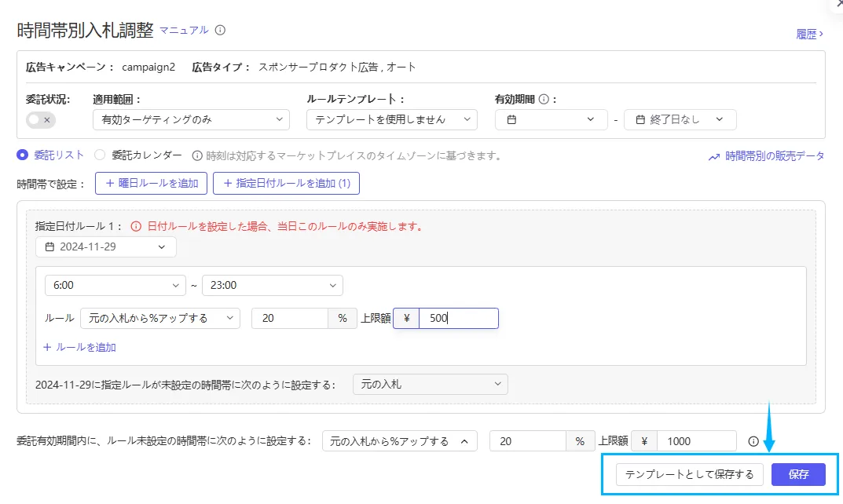
Task: Click the 20 percent field in 指定日付ルール 1
Action: pos(290,318)
